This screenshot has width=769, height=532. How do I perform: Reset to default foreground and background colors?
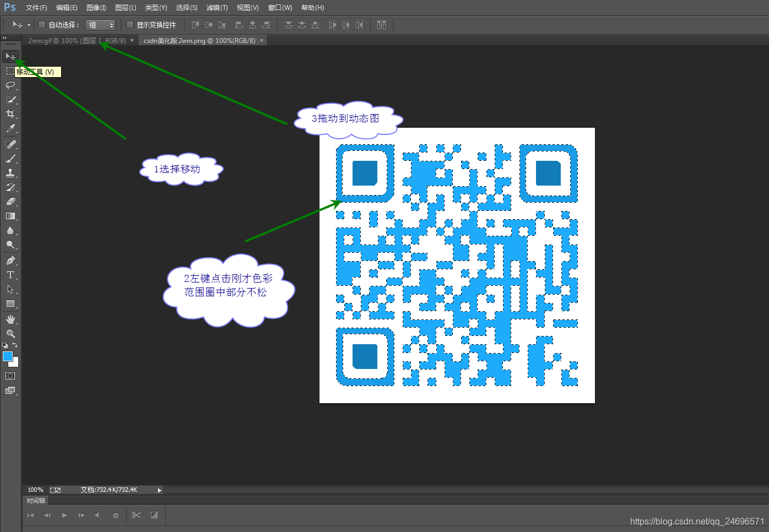(5, 345)
